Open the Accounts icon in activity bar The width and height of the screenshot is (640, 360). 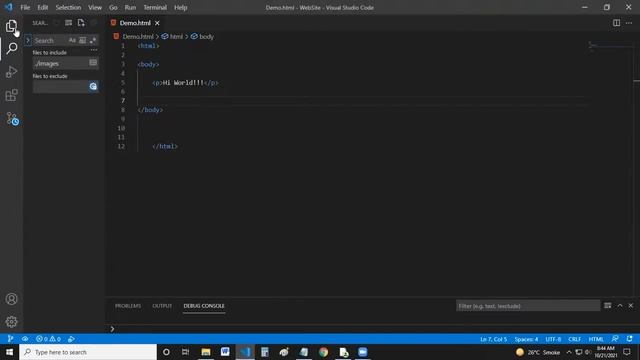click(x=11, y=299)
